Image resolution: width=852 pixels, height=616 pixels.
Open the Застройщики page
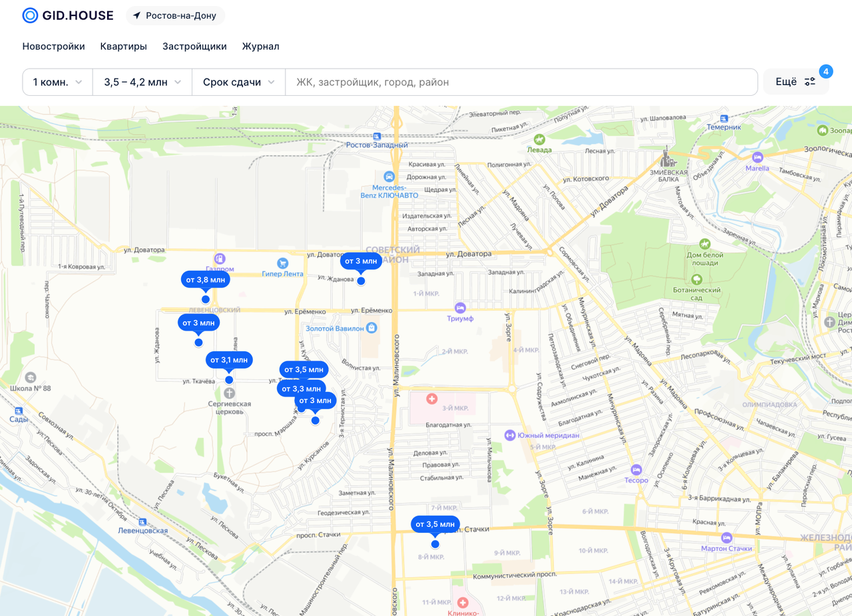194,47
